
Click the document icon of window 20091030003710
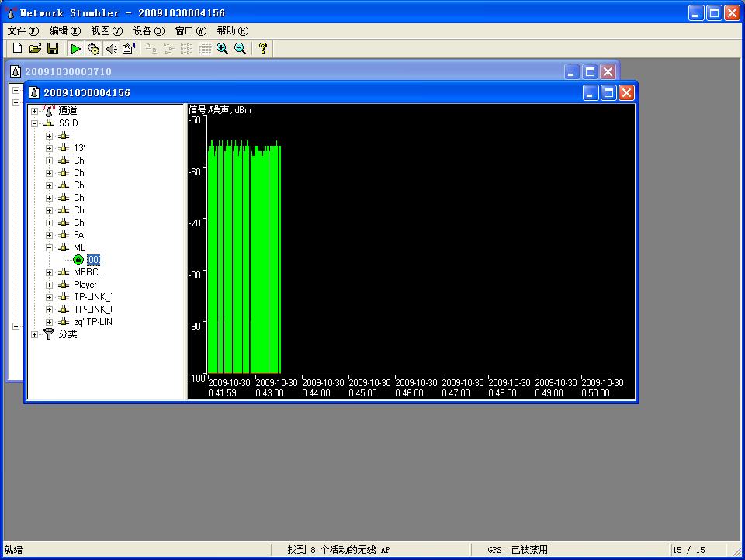point(16,71)
